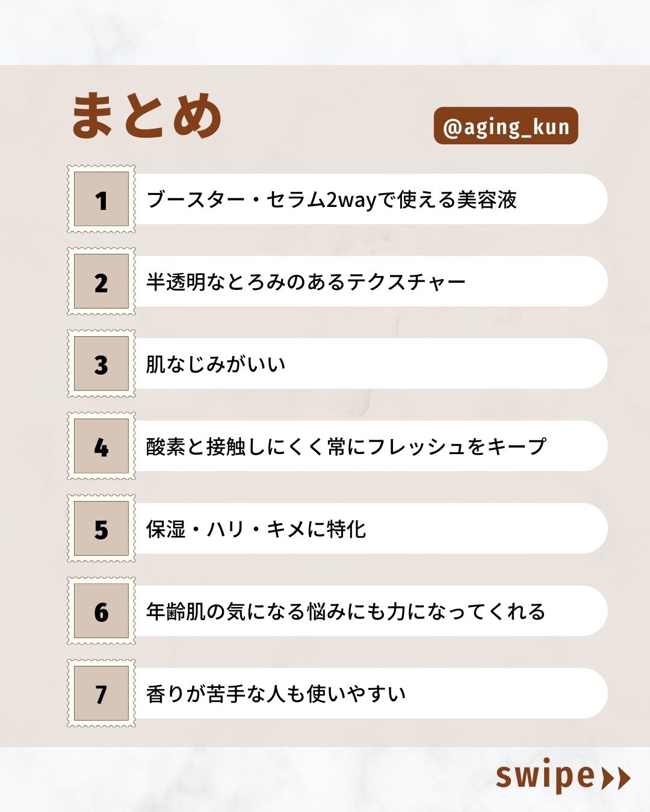Click the number 6 stamp icon
The image size is (650, 812).
[x=101, y=611]
